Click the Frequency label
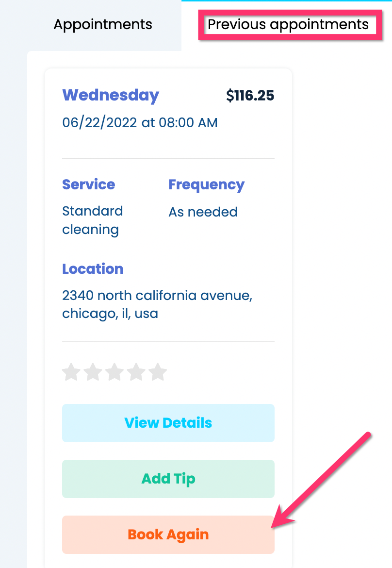 (206, 184)
